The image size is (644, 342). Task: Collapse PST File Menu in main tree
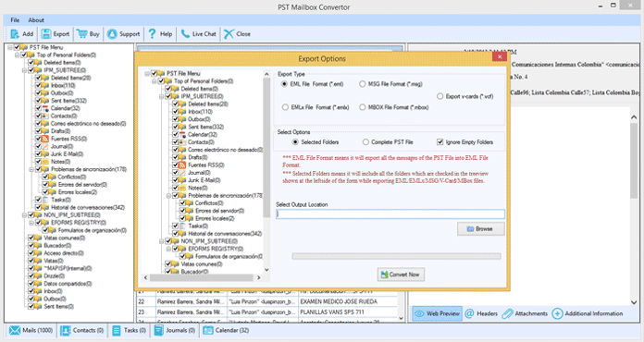(10, 47)
